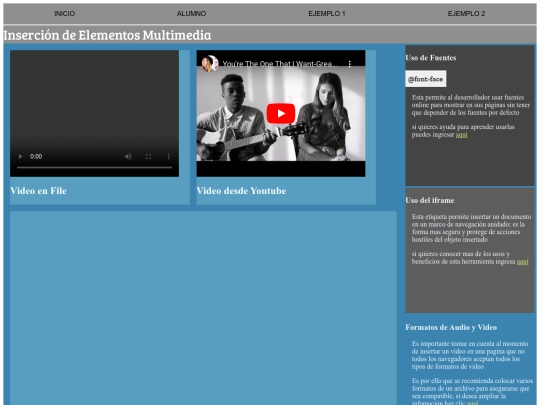Enter fullscreen on file video
540x405 pixels.
[x=148, y=156]
